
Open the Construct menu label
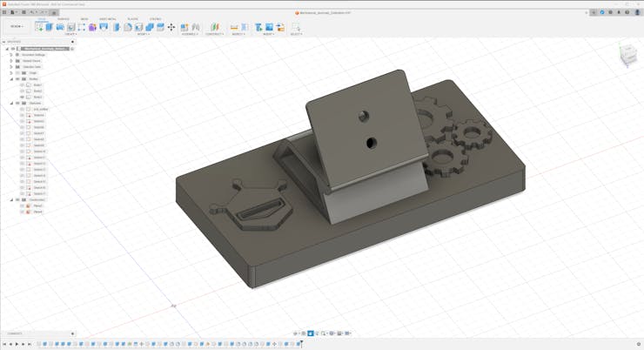pyautogui.click(x=214, y=34)
